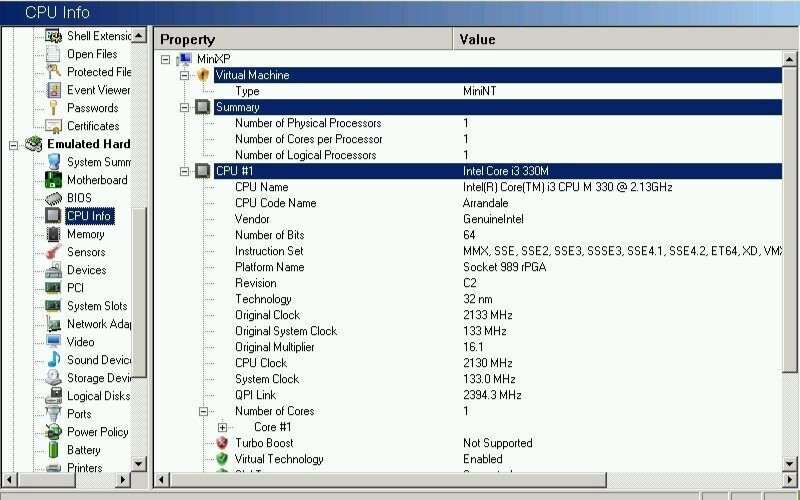Select the Virtual Machine header row
This screenshot has height=500, width=800.
[497, 75]
